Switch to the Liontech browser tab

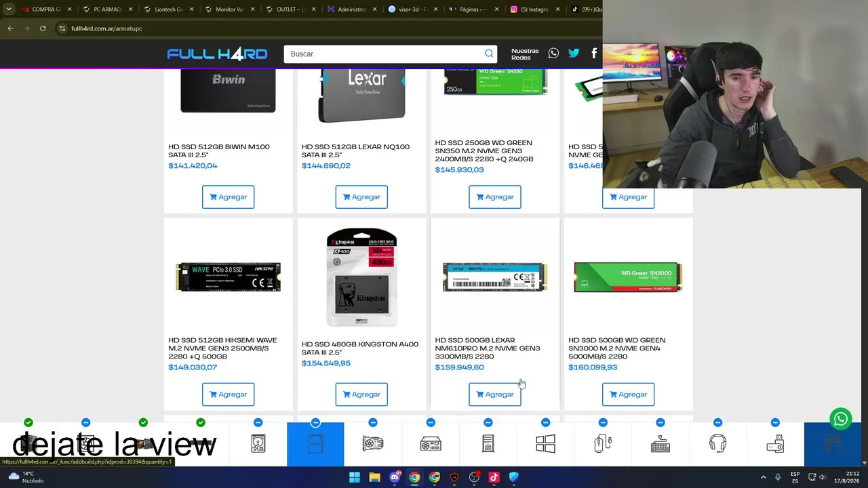click(x=168, y=9)
